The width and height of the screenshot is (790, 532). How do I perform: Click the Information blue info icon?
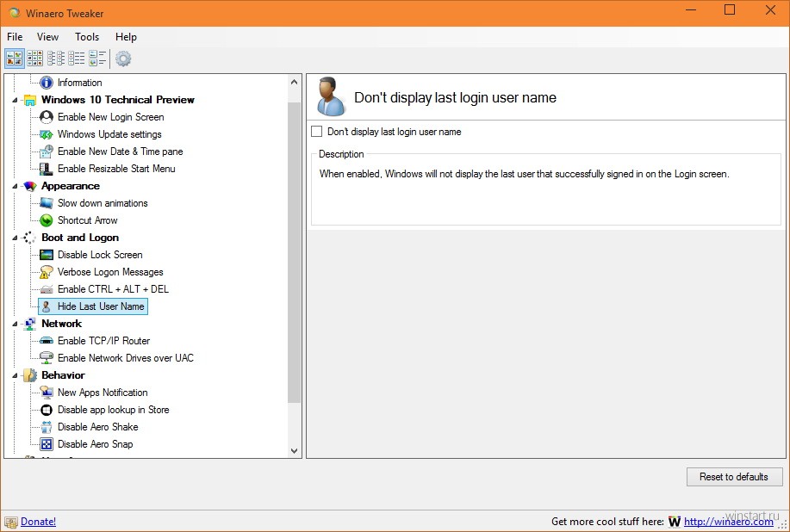(47, 82)
